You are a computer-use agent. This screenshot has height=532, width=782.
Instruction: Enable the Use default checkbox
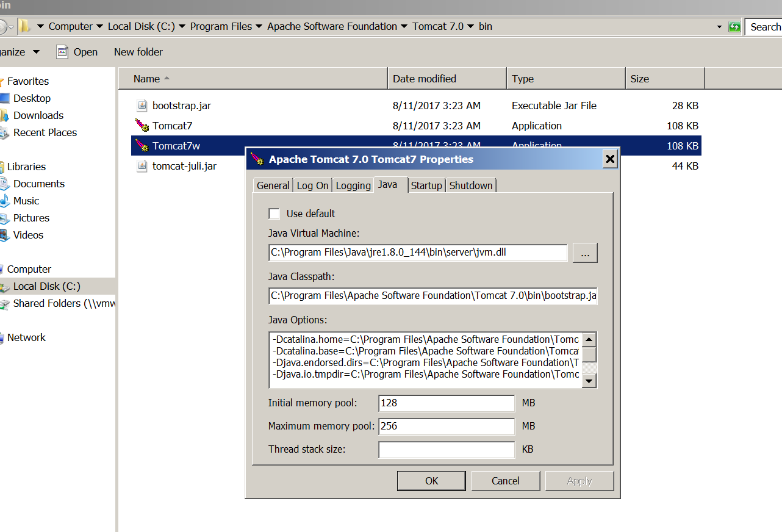pos(274,214)
